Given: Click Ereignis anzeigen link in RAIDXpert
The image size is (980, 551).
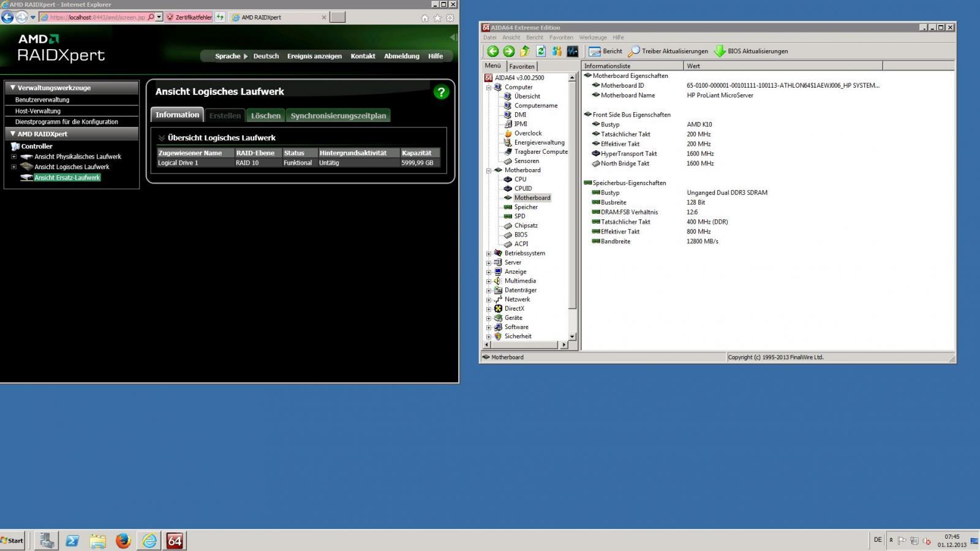Looking at the screenshot, I should point(314,56).
